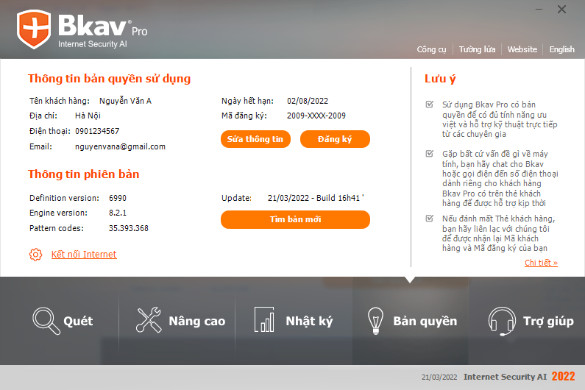Click the Bkav orange shield logo

coord(34,29)
